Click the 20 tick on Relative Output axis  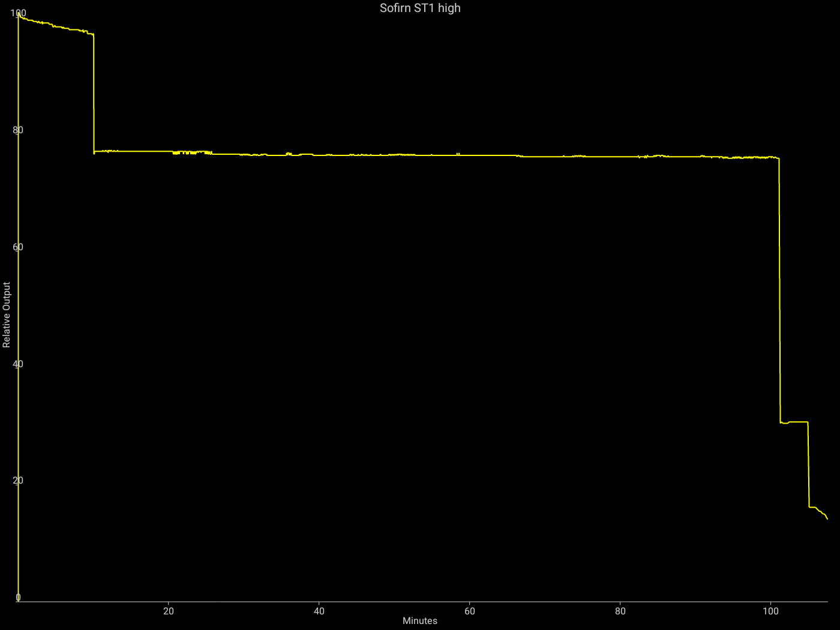click(18, 481)
